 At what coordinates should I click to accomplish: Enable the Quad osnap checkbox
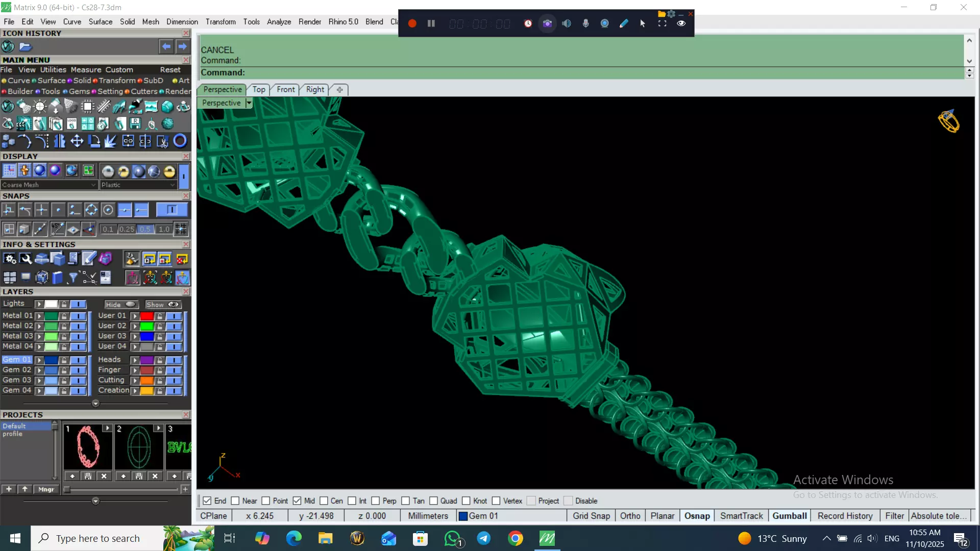tap(433, 501)
